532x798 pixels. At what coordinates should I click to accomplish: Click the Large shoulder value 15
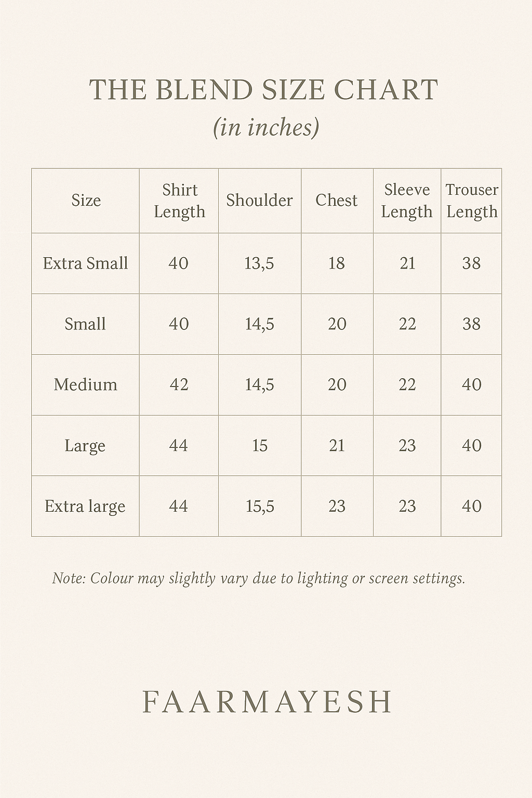[x=260, y=445]
